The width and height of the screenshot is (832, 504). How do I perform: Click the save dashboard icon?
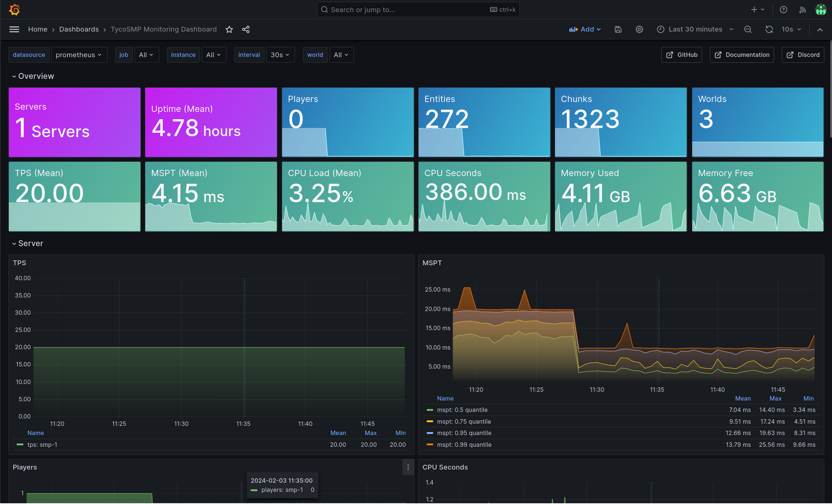[618, 29]
